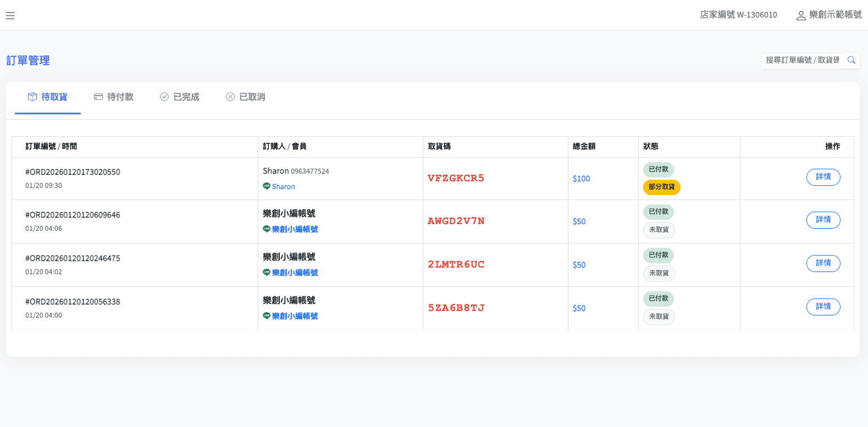The height and width of the screenshot is (427, 868).
Task: Click LINE icon in order ending 246475 row
Action: 267,273
